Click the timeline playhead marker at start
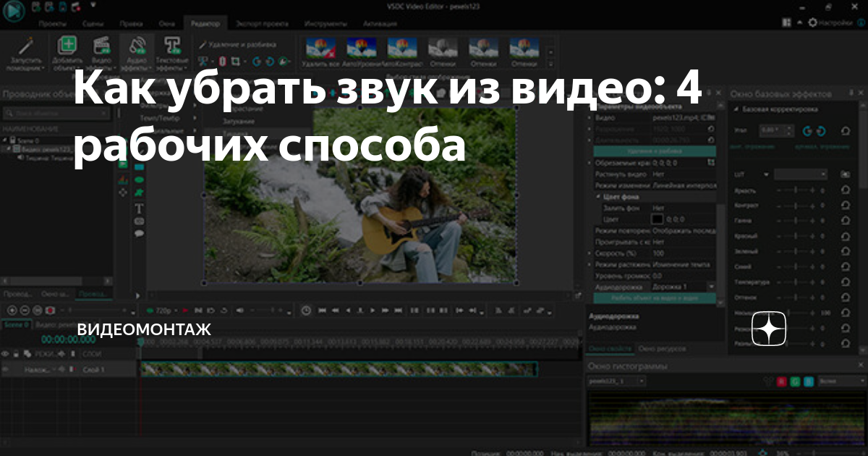 (140, 342)
